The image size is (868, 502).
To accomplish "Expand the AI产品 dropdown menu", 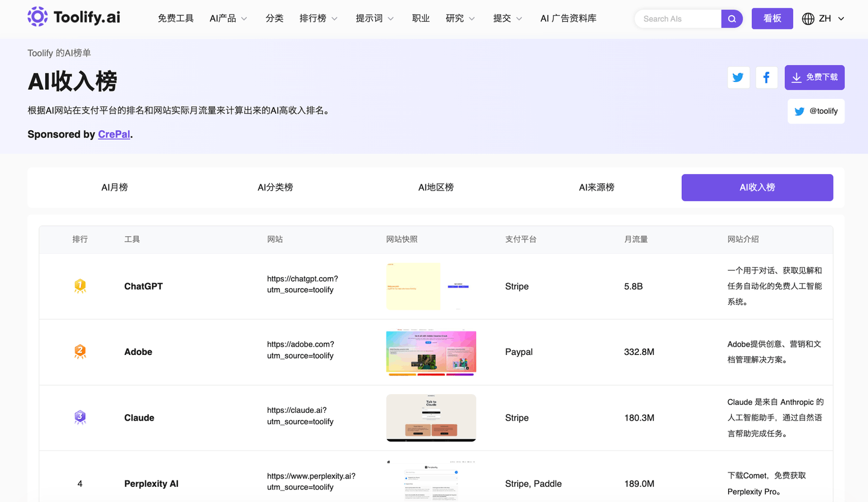I will click(x=228, y=19).
